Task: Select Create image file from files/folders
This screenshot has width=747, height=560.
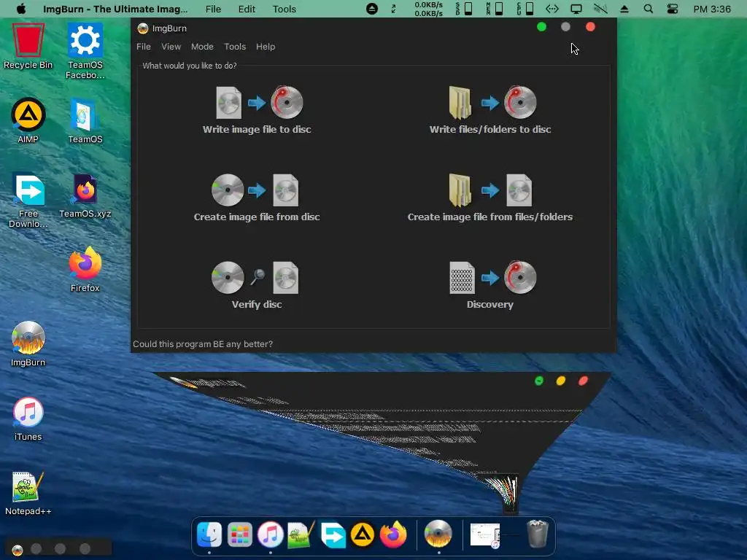Action: pos(490,198)
